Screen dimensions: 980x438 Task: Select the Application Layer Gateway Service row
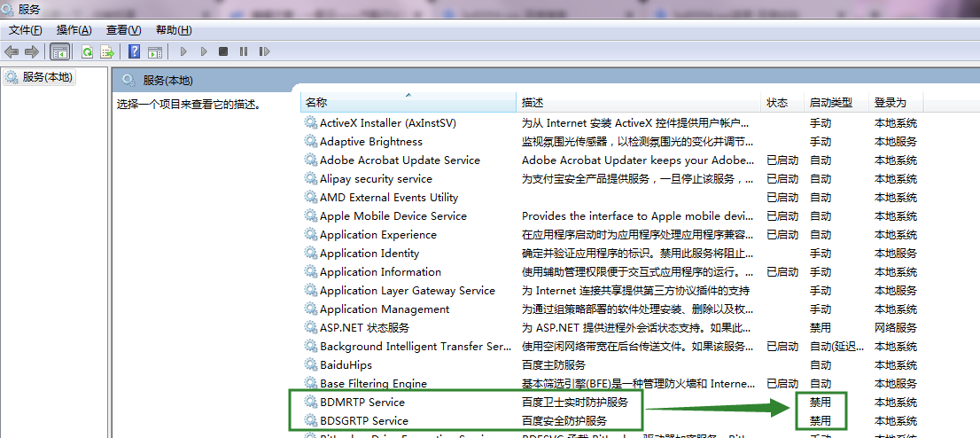tap(612, 290)
